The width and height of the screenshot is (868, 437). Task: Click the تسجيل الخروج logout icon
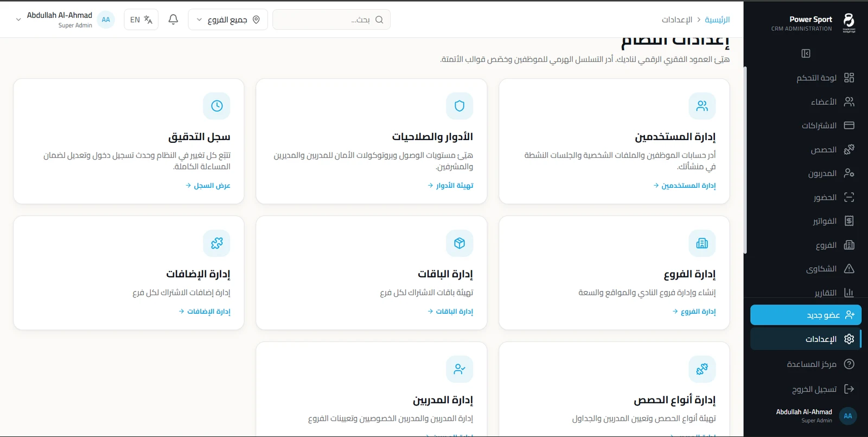coord(849,389)
